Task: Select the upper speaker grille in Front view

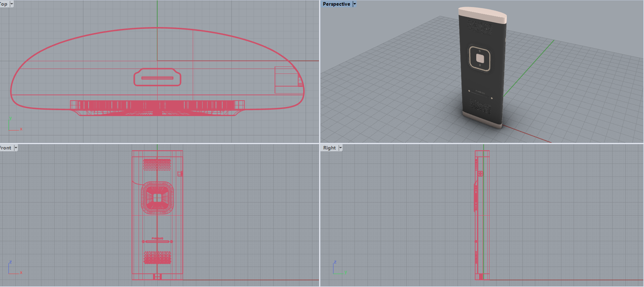Action: [x=157, y=165]
